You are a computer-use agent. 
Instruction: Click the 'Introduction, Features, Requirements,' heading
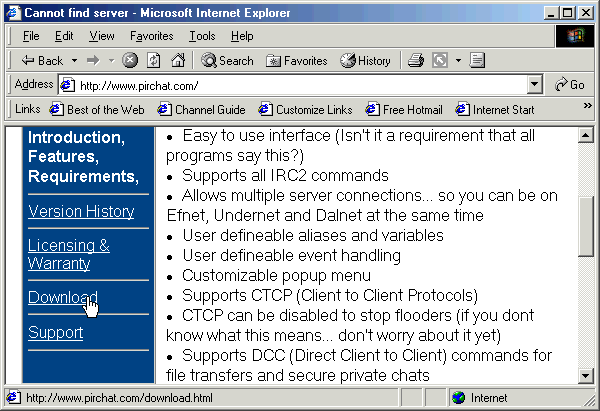(83, 157)
